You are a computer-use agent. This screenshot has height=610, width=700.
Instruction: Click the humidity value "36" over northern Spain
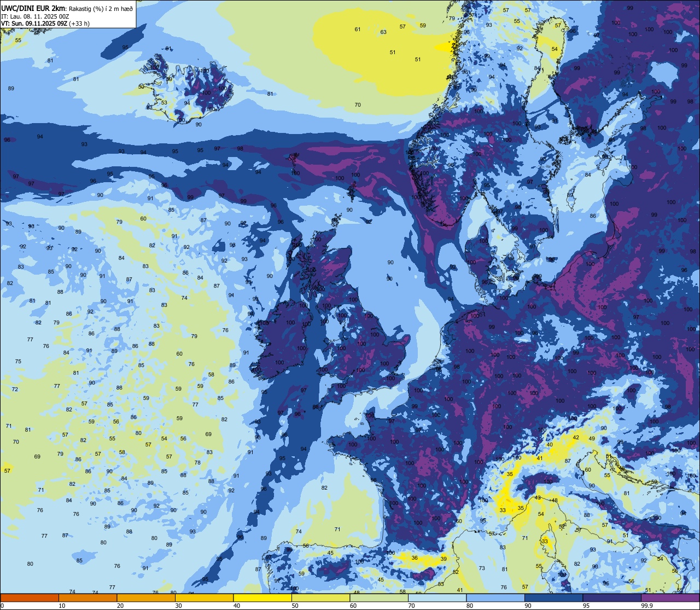(415, 558)
